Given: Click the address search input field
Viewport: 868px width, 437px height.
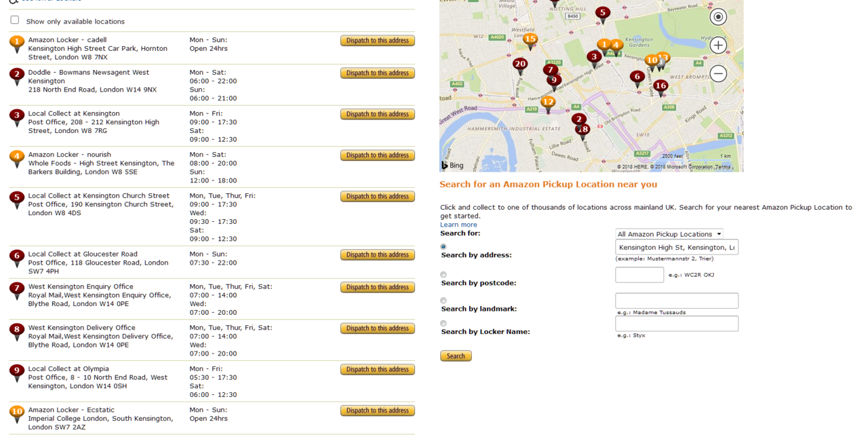Looking at the screenshot, I should (x=677, y=248).
